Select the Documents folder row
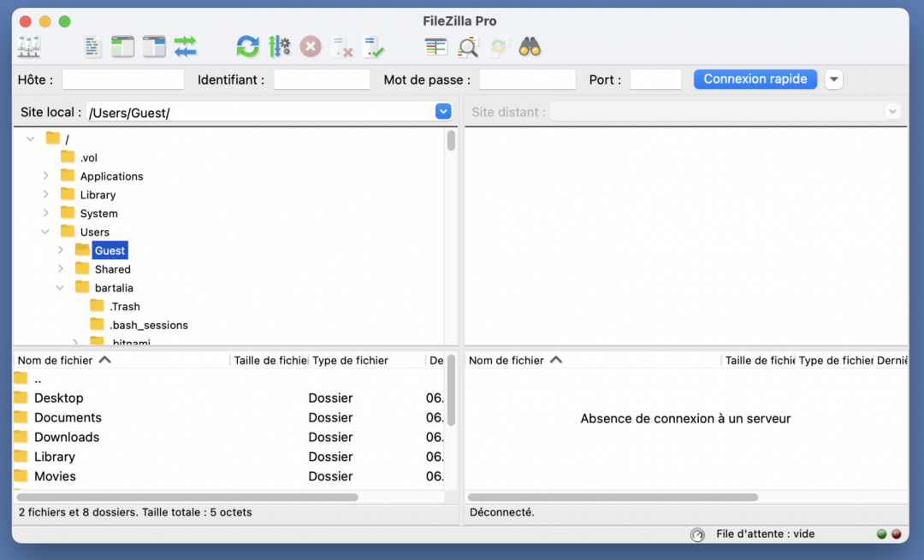This screenshot has width=924, height=560. [x=229, y=417]
